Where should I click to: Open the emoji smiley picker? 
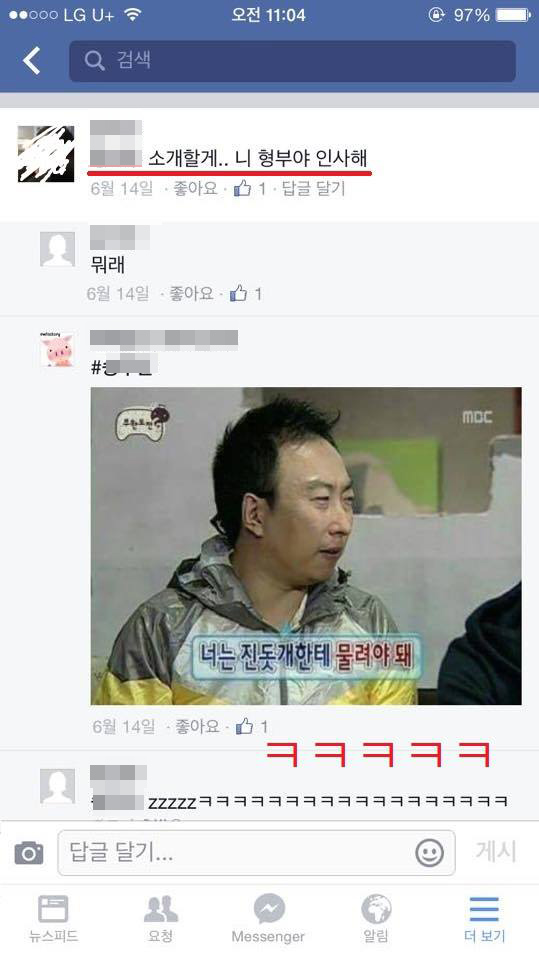pos(429,853)
